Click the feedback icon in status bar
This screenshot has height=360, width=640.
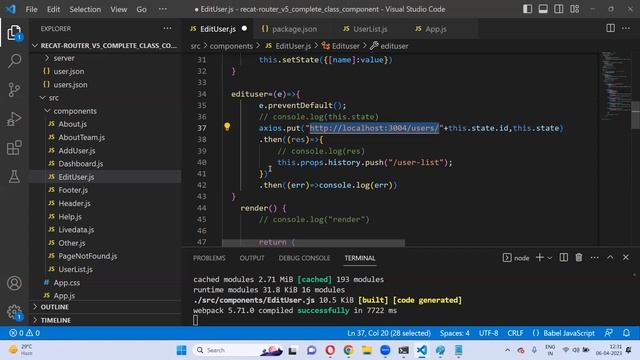coord(609,333)
